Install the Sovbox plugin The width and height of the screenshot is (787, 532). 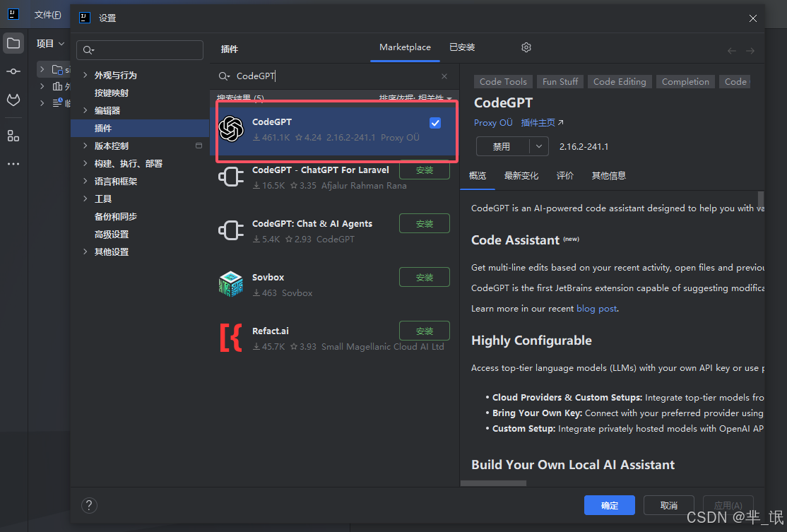click(x=425, y=277)
